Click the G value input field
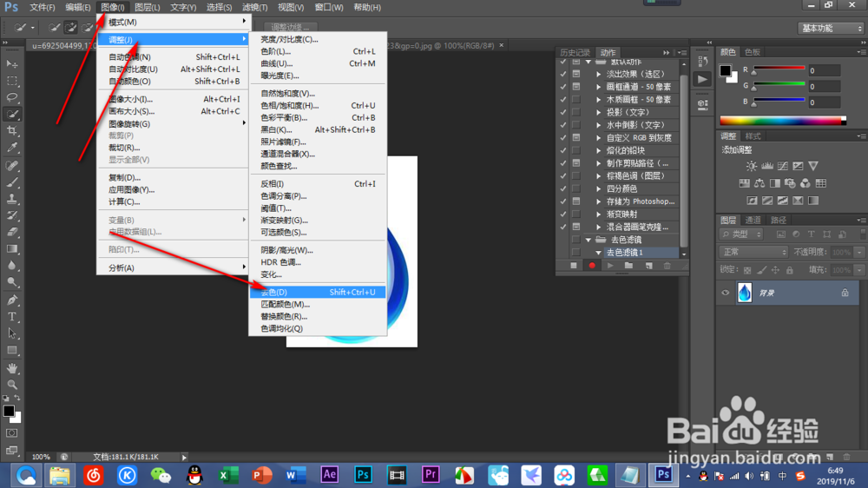868x488 pixels. (x=824, y=87)
